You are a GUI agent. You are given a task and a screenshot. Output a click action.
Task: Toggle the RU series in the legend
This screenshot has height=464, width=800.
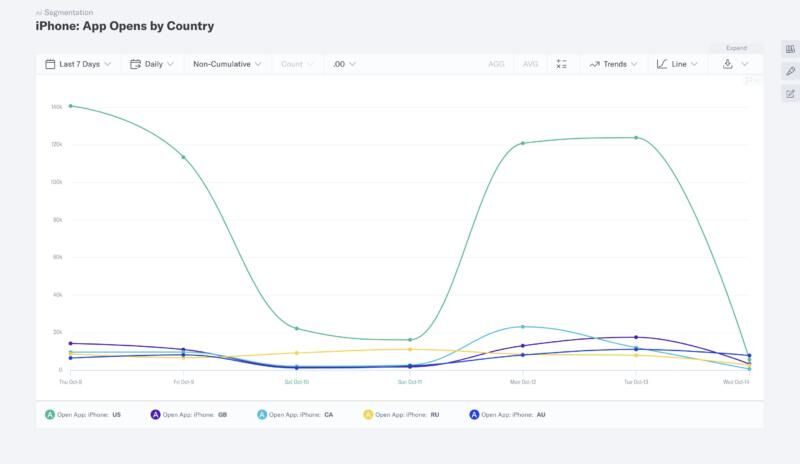pyautogui.click(x=401, y=414)
